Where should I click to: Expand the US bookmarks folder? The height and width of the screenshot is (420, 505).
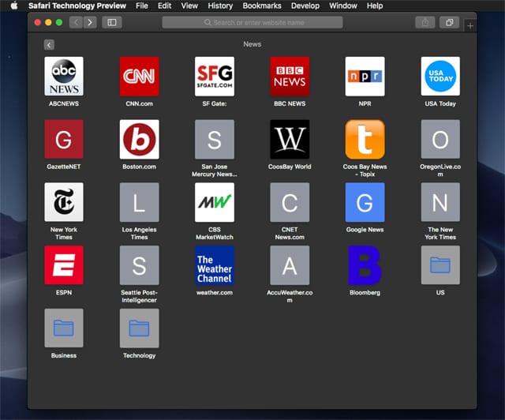click(440, 265)
